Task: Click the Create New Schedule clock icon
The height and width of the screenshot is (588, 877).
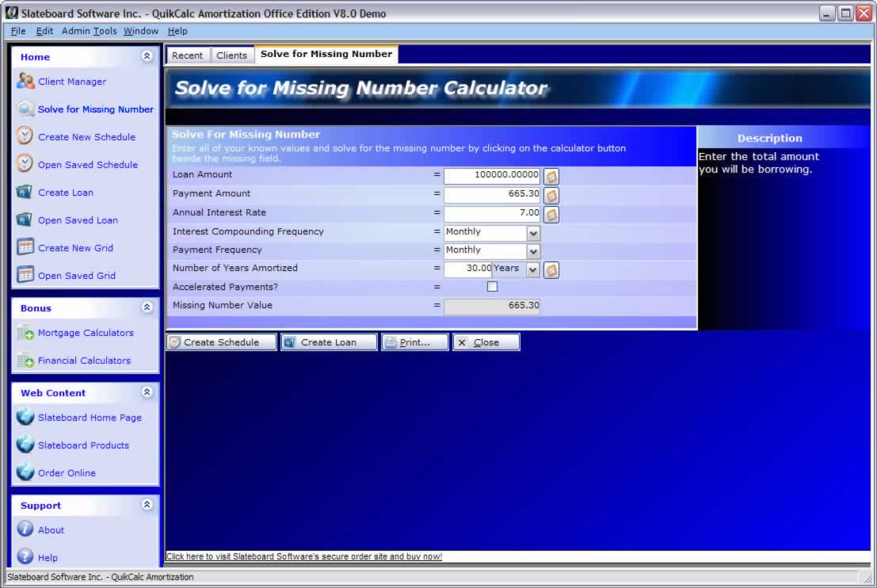Action: (x=25, y=136)
